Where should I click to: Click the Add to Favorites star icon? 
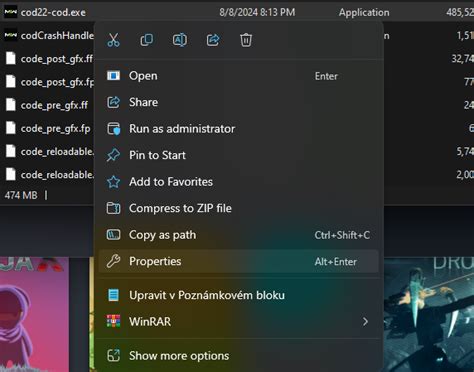[113, 182]
